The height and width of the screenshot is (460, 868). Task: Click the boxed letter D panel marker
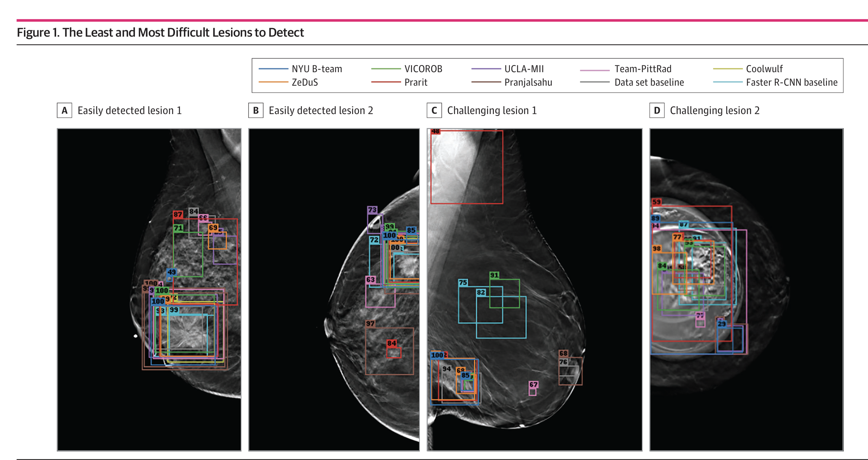(x=657, y=111)
